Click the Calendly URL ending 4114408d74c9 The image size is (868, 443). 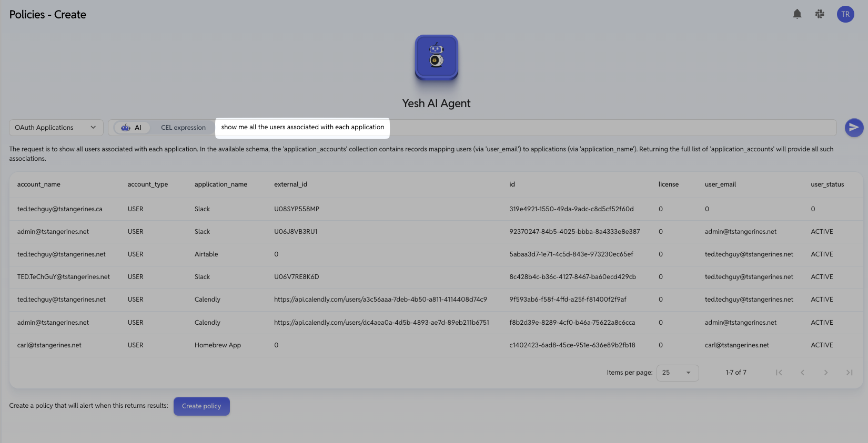pyautogui.click(x=380, y=300)
